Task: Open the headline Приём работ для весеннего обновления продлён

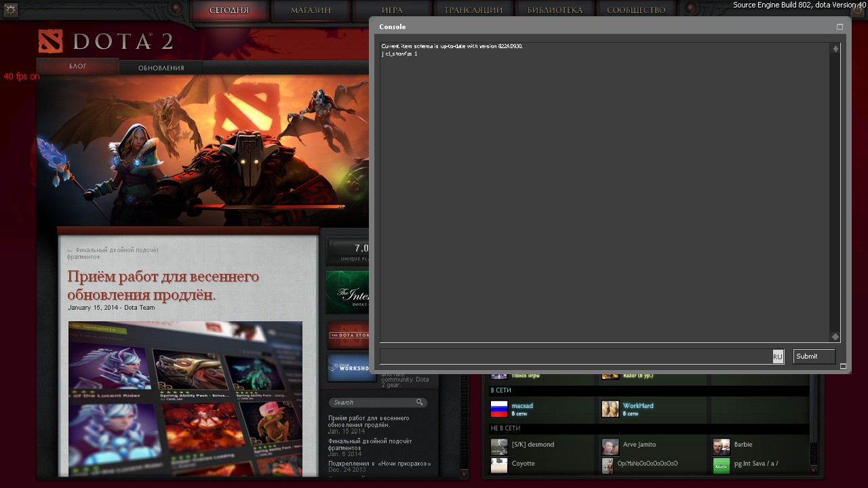Action: (x=163, y=286)
